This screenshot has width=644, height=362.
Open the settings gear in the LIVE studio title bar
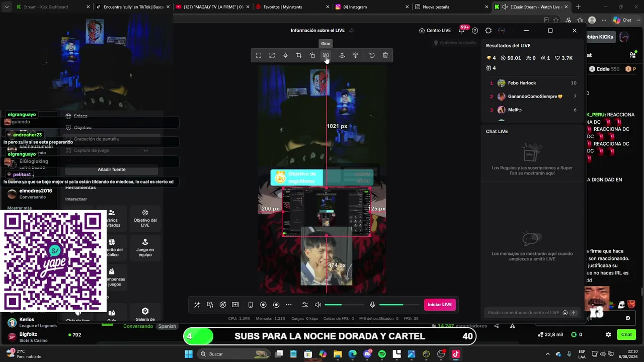point(488,31)
